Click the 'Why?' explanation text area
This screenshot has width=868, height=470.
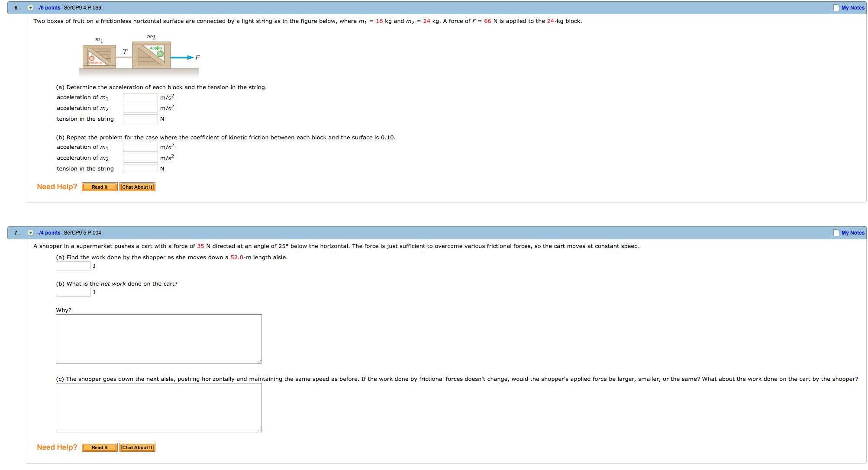click(158, 339)
